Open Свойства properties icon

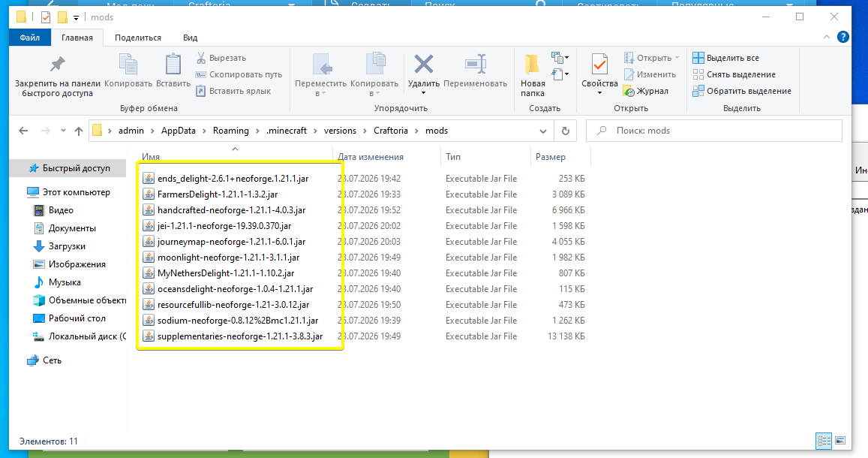(599, 65)
